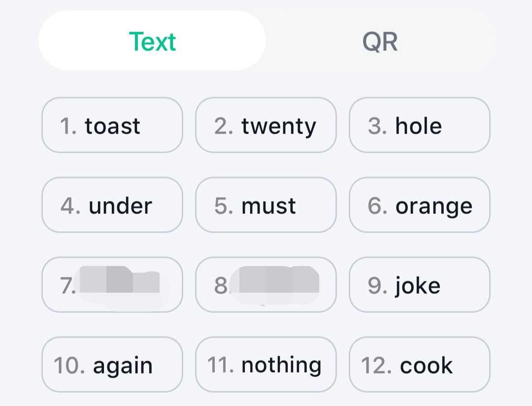The height and width of the screenshot is (406, 532).
Task: Click the cook word chip
Action: click(420, 364)
